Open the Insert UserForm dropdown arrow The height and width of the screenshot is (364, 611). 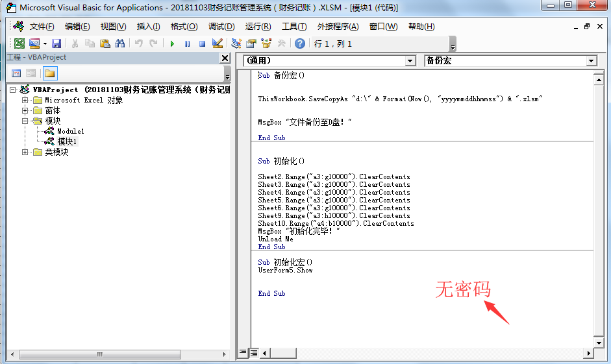pos(45,43)
